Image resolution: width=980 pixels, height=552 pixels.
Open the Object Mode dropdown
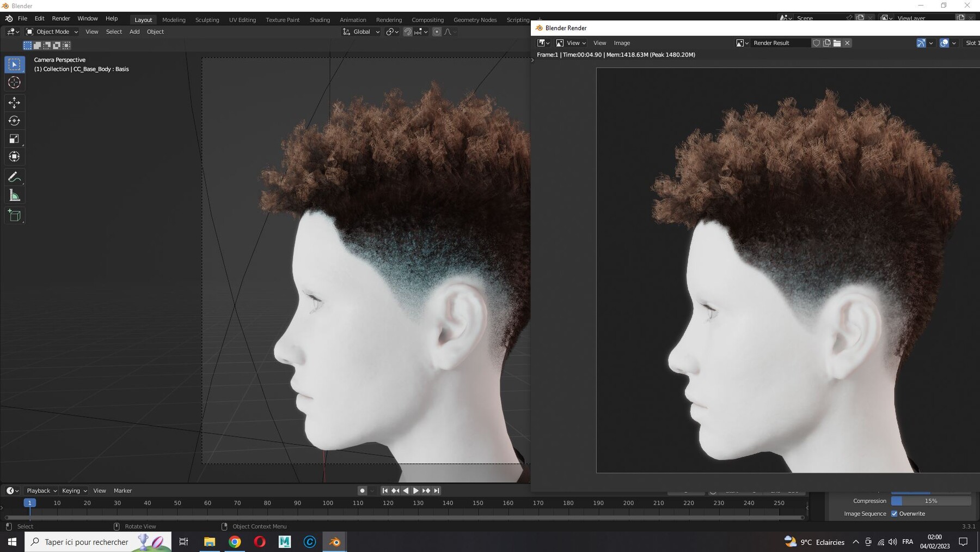(52, 32)
